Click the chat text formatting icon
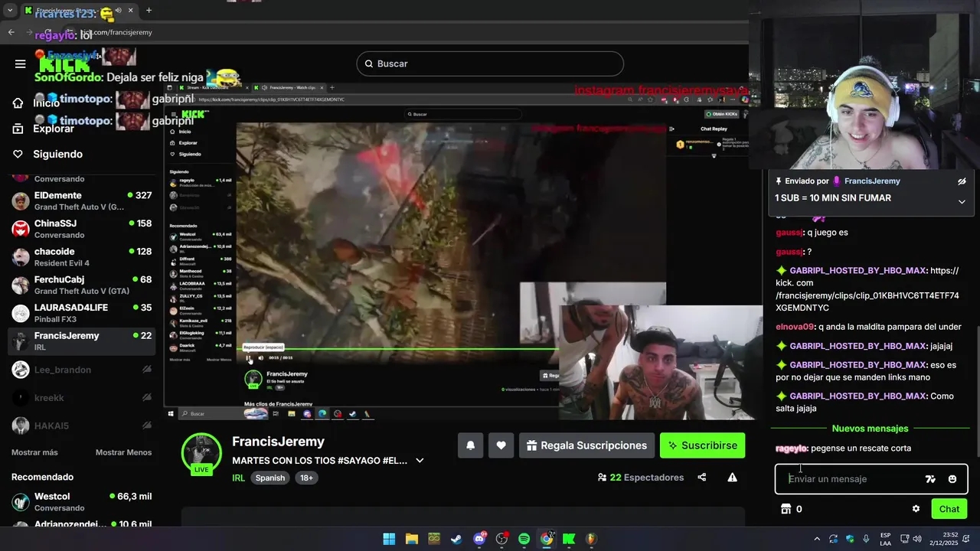Image resolution: width=980 pixels, height=551 pixels. coord(930,479)
